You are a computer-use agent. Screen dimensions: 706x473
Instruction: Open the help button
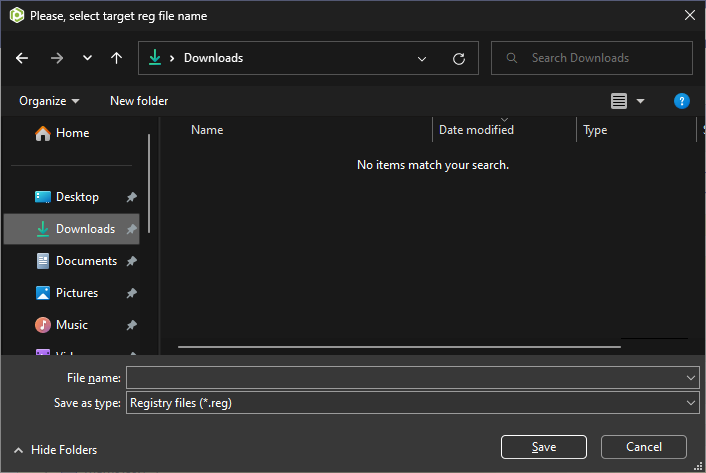(x=682, y=101)
